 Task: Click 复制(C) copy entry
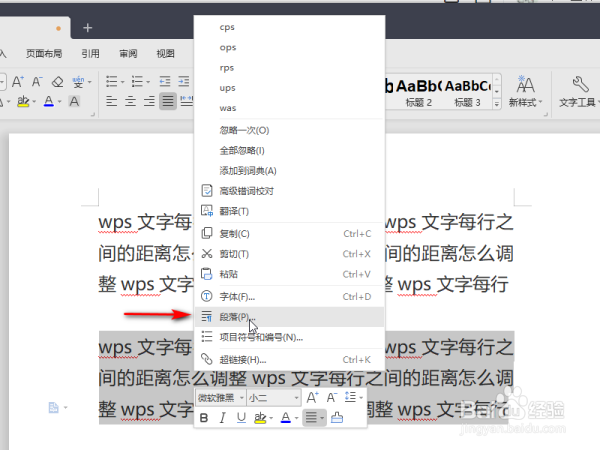[x=289, y=234]
